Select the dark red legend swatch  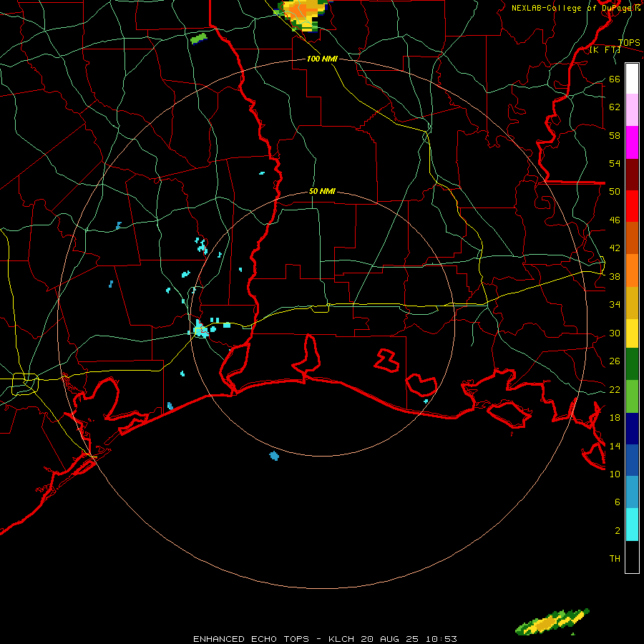pyautogui.click(x=632, y=175)
